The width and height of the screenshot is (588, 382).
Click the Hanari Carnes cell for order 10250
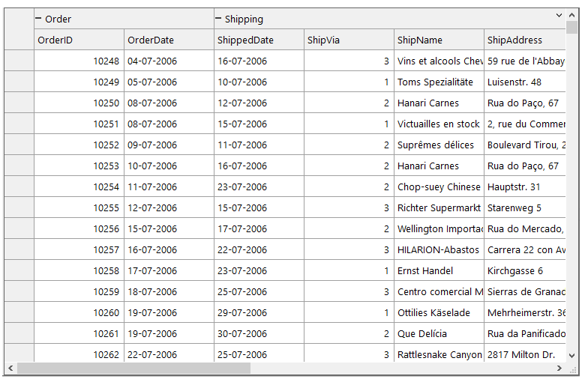pos(439,103)
